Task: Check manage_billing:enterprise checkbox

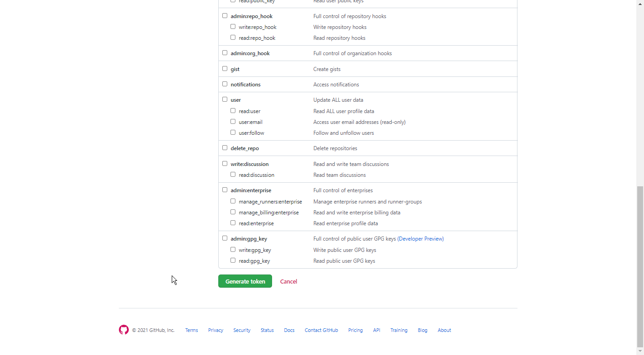Action: [233, 212]
